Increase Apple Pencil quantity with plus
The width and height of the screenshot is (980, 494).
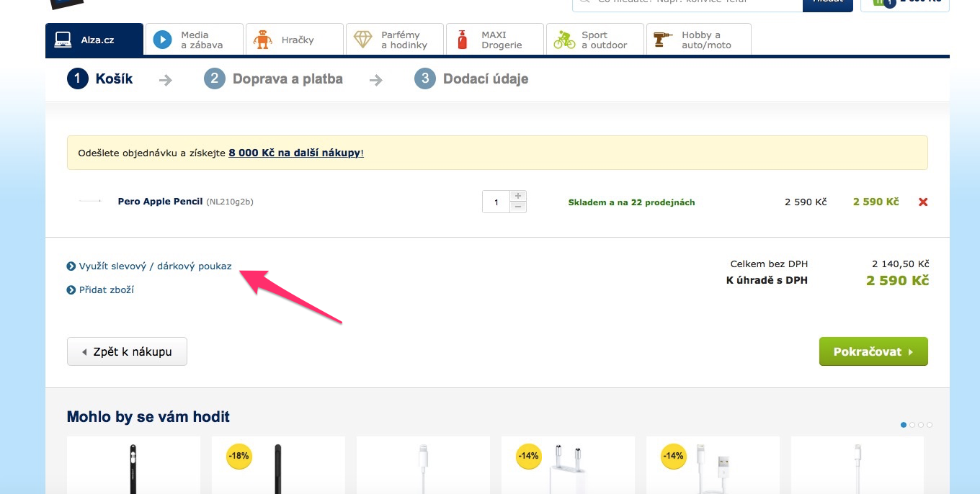pos(517,196)
